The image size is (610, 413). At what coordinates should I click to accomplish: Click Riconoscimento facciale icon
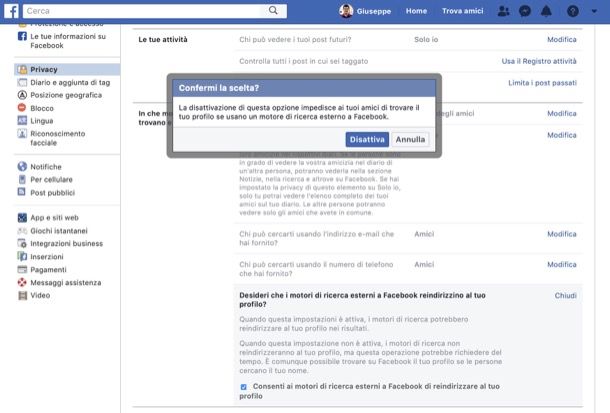pyautogui.click(x=22, y=133)
